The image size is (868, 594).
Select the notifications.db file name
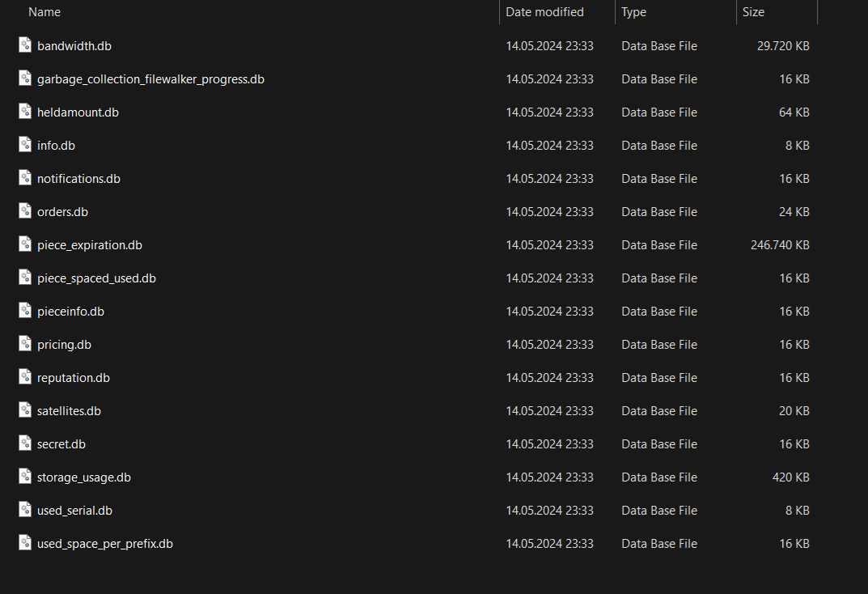(78, 179)
